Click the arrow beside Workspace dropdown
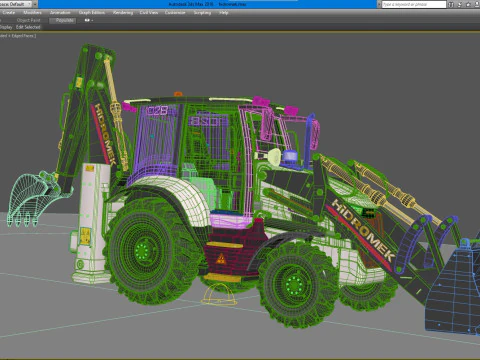The height and width of the screenshot is (360, 480). point(35,4)
